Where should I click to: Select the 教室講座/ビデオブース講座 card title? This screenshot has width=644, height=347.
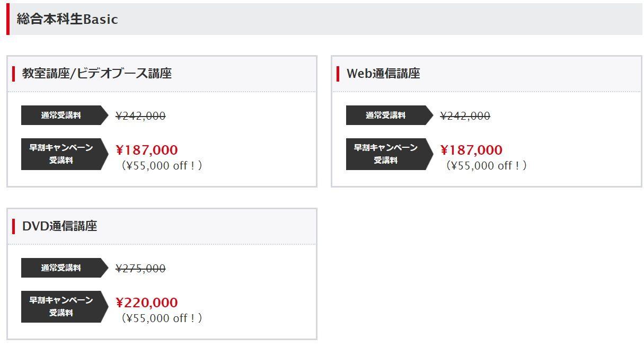coord(96,74)
